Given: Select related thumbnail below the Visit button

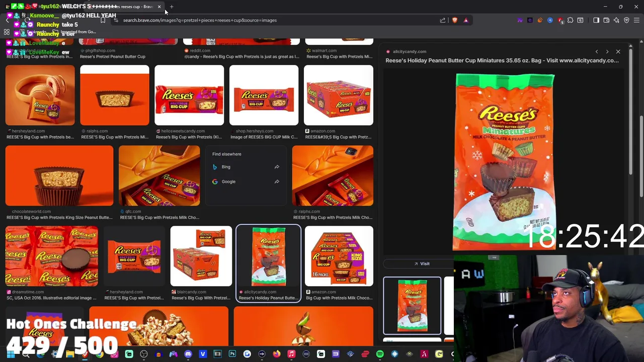Looking at the screenshot, I should click(x=412, y=306).
